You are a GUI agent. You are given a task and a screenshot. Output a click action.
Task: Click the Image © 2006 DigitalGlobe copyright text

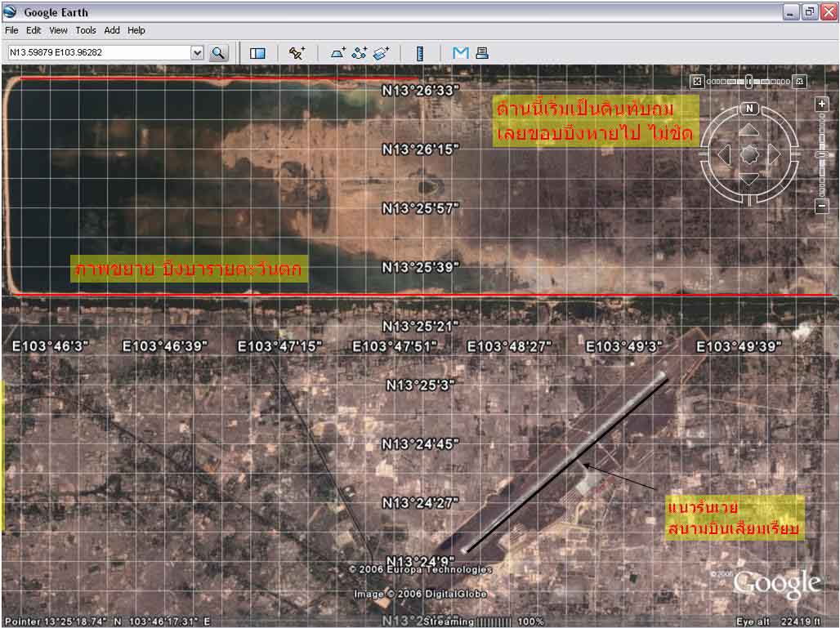[421, 594]
